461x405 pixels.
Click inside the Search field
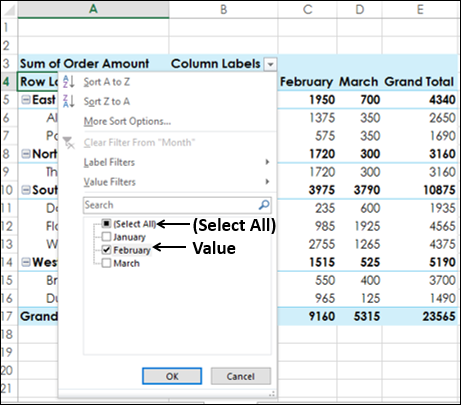coord(170,205)
